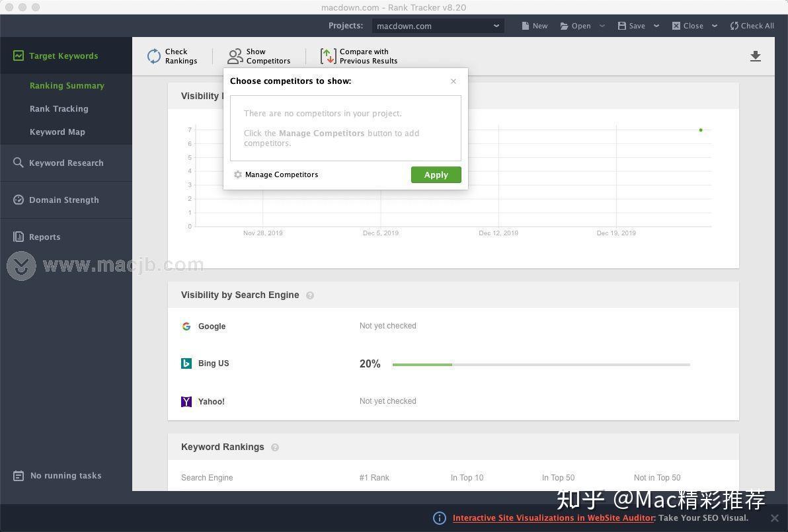Click the Check All refresh icon
This screenshot has height=532, width=788.
click(734, 26)
